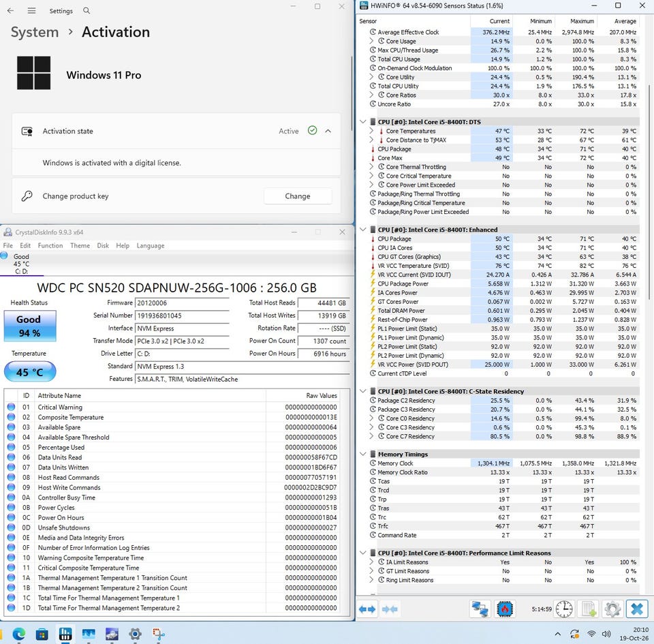Click the blue expand-columns arrows in HWiNFO

click(x=367, y=609)
